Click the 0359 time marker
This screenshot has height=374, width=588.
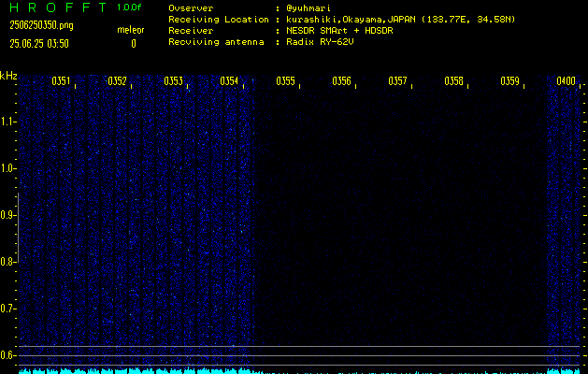509,81
